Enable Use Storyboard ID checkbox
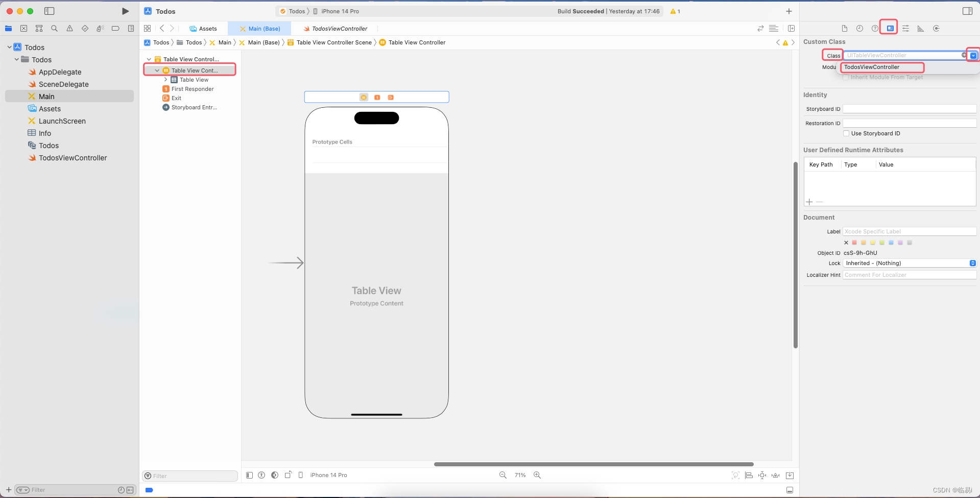Screen dimensions: 980x498 [x=846, y=133]
